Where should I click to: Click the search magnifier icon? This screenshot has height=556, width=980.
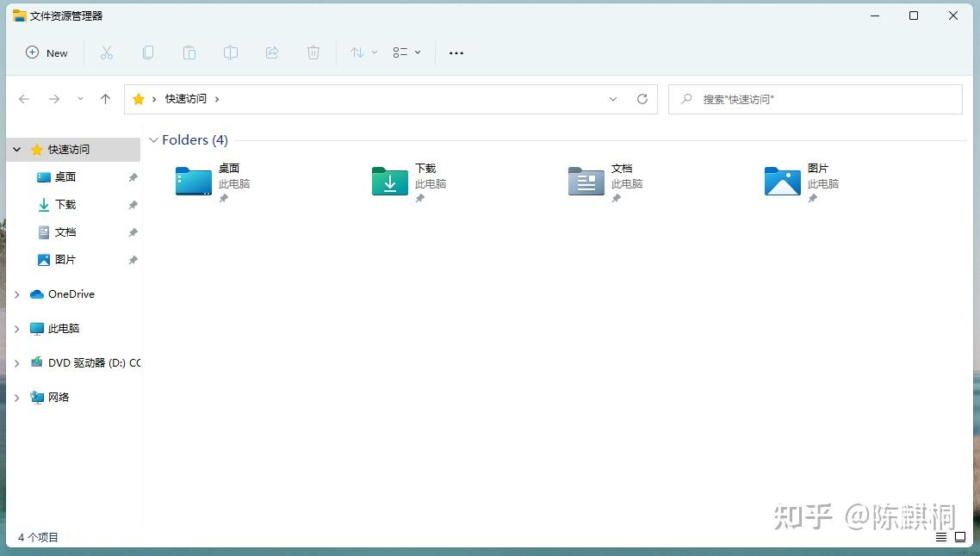(686, 99)
